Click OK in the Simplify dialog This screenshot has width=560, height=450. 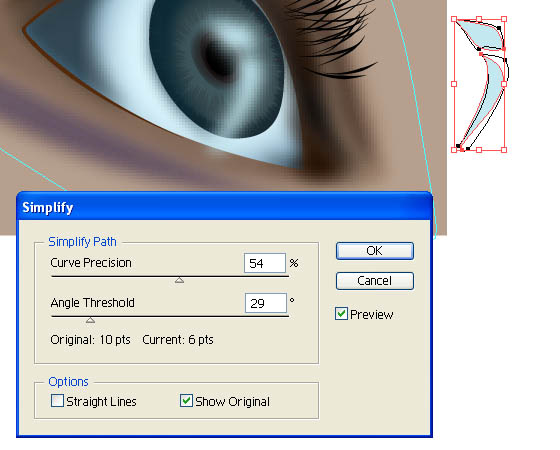pos(375,251)
